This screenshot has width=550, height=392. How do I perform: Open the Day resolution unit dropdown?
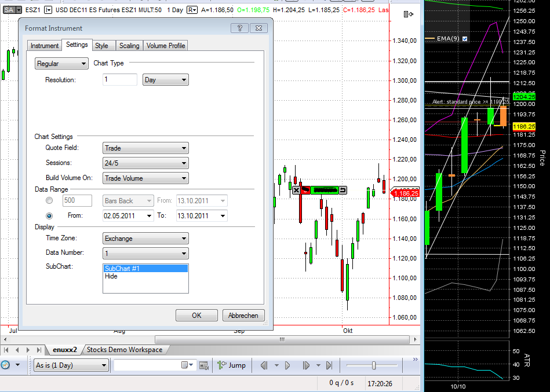click(x=166, y=79)
